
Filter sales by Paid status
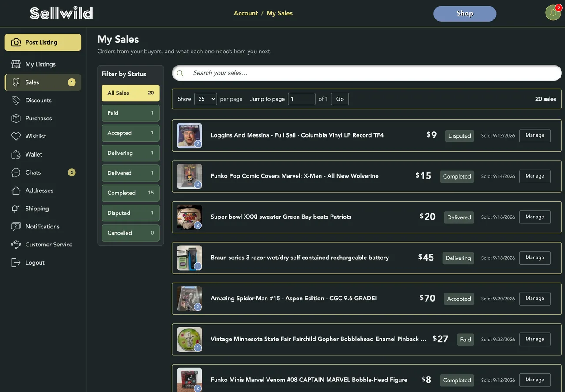click(131, 113)
